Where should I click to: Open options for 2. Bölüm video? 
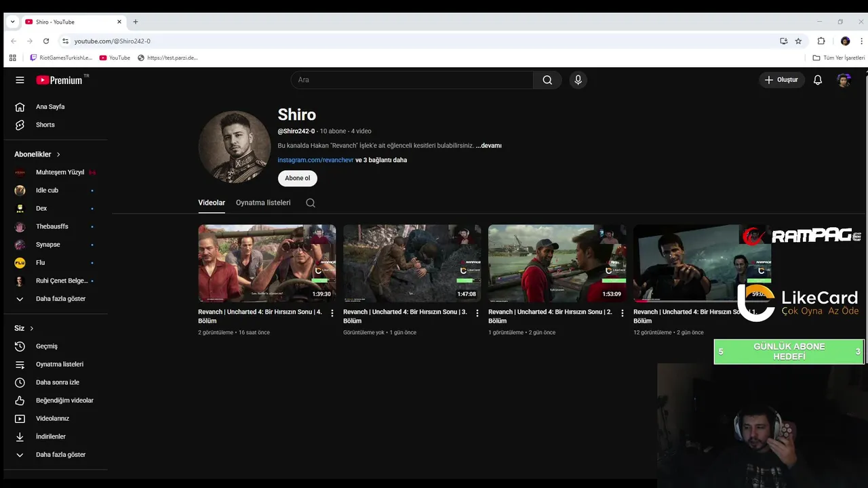point(622,313)
